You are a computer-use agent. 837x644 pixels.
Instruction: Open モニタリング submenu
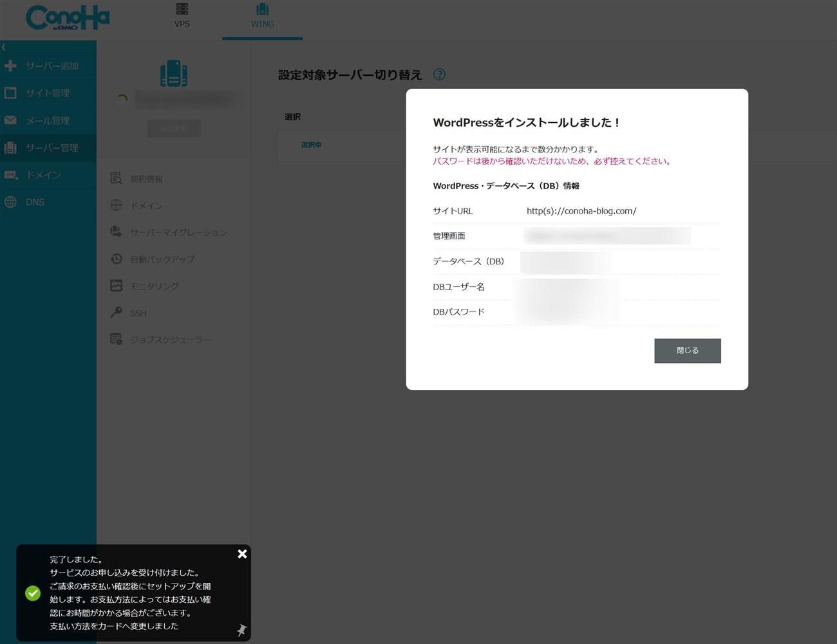(x=155, y=286)
